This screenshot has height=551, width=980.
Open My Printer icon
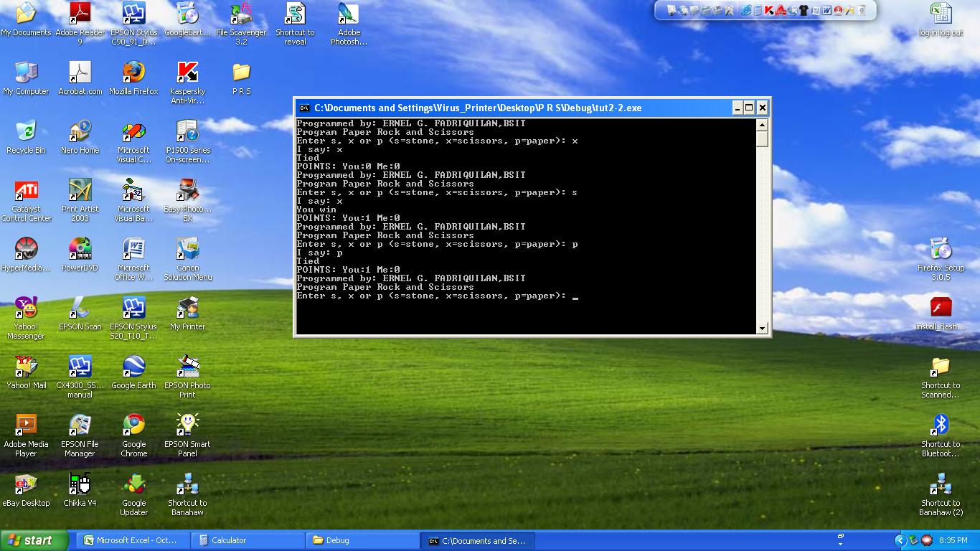(187, 314)
